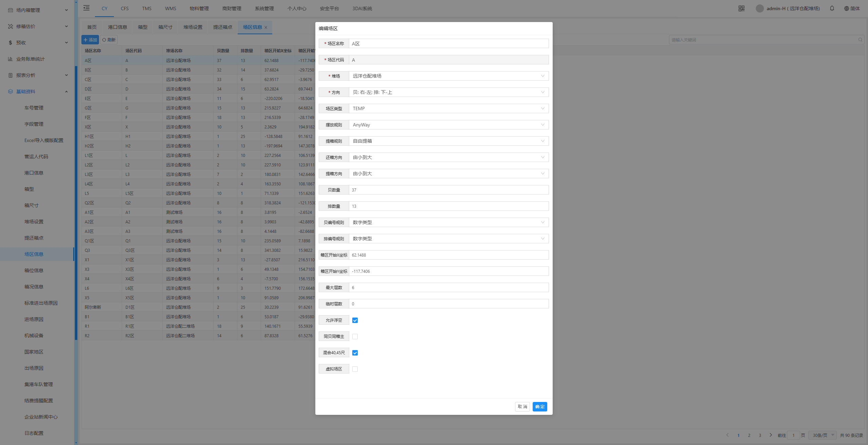Click the search magnifier icon
The width and height of the screenshot is (868, 445).
click(860, 40)
